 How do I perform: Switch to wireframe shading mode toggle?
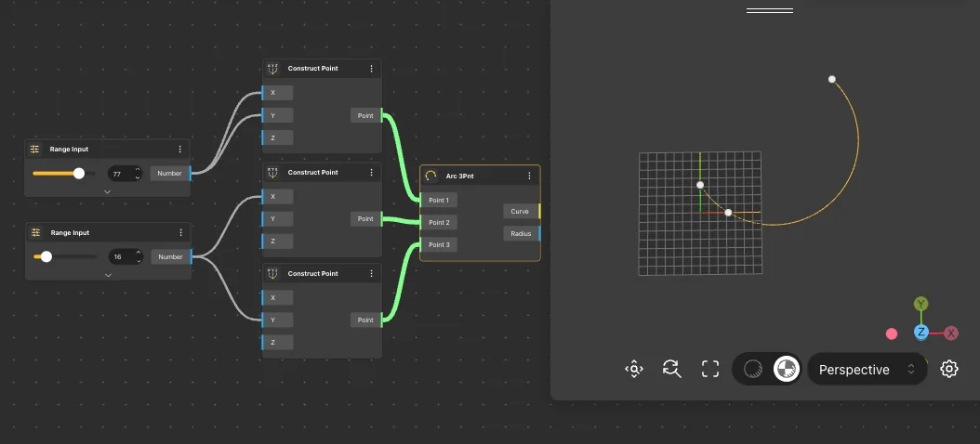(x=753, y=370)
